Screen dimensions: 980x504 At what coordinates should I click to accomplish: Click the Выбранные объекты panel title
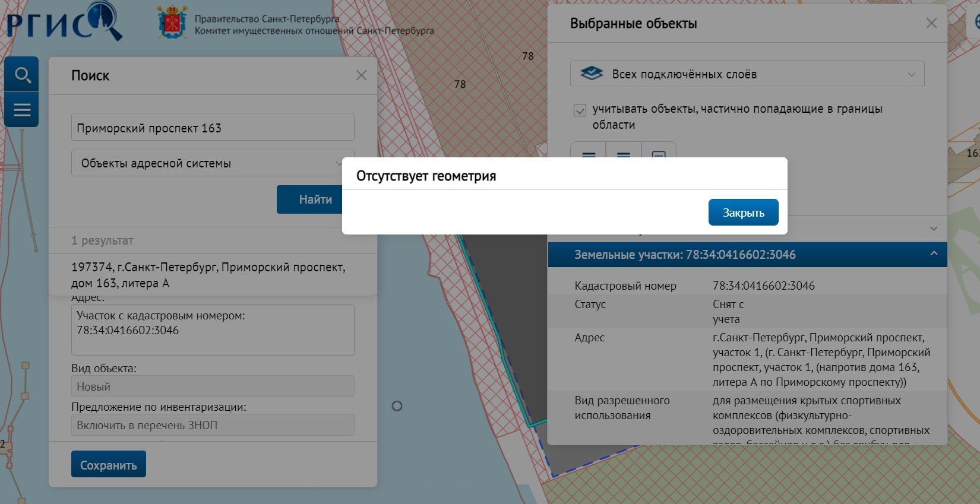[x=633, y=24]
